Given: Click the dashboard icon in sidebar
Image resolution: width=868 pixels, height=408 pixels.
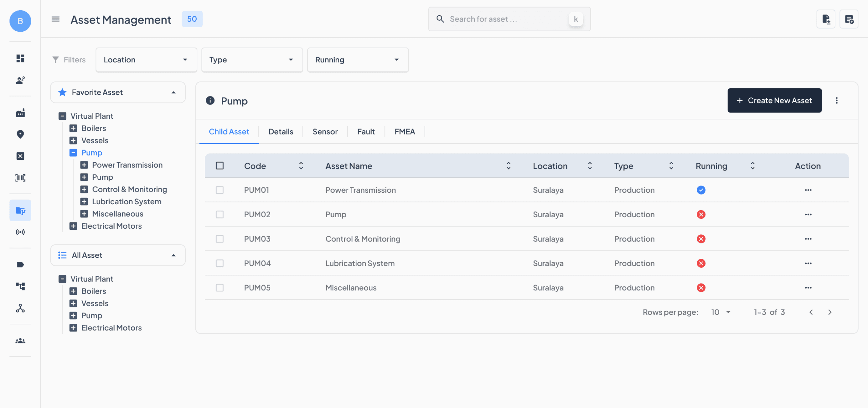Looking at the screenshot, I should pyautogui.click(x=20, y=58).
